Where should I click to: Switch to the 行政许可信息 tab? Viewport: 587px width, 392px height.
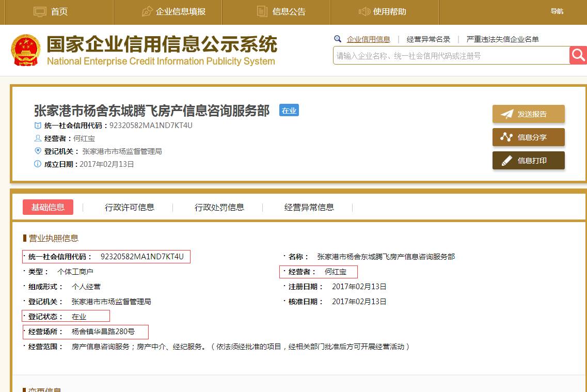[130, 207]
